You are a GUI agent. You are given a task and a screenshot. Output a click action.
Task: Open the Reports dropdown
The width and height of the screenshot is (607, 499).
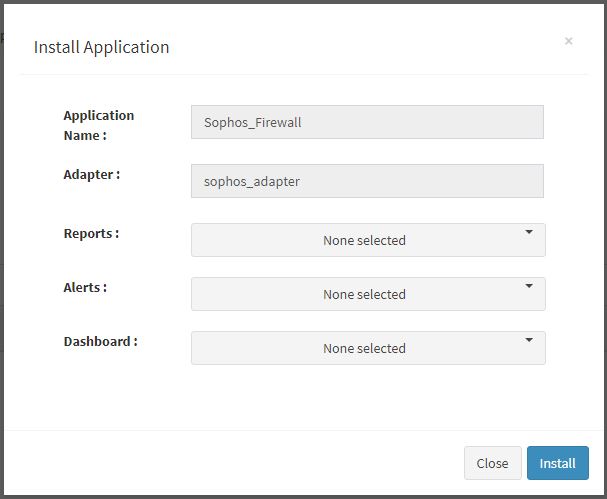point(368,240)
